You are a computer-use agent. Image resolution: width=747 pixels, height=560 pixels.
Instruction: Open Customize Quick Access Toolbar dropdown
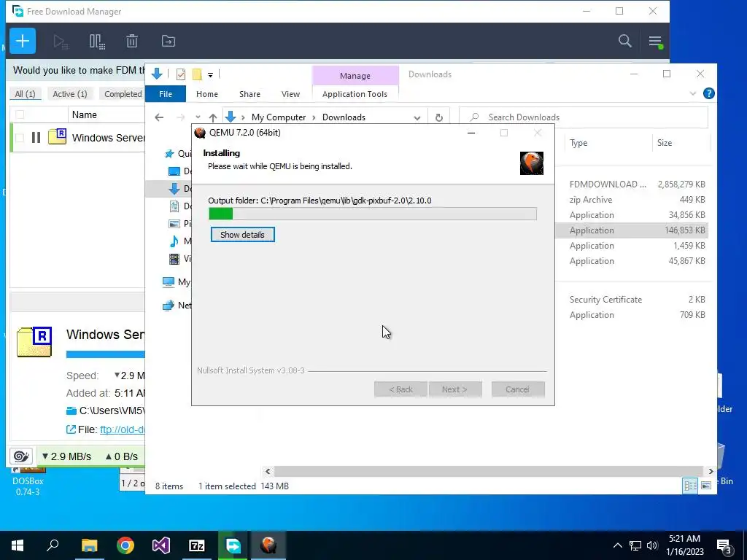click(x=210, y=75)
